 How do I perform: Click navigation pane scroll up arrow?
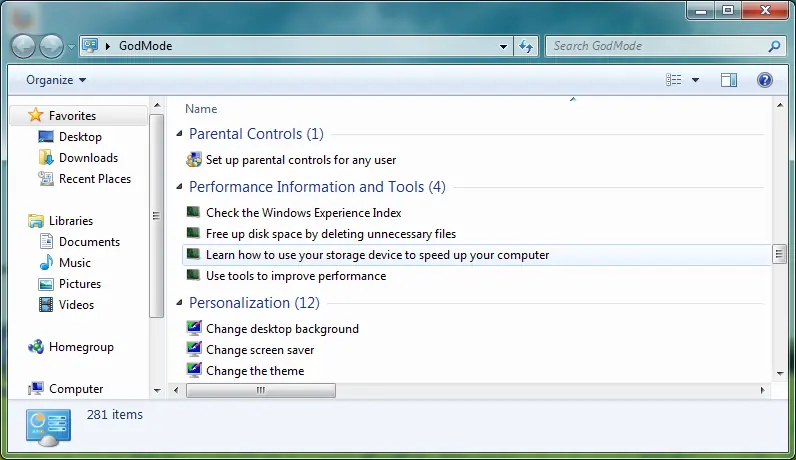click(x=157, y=106)
